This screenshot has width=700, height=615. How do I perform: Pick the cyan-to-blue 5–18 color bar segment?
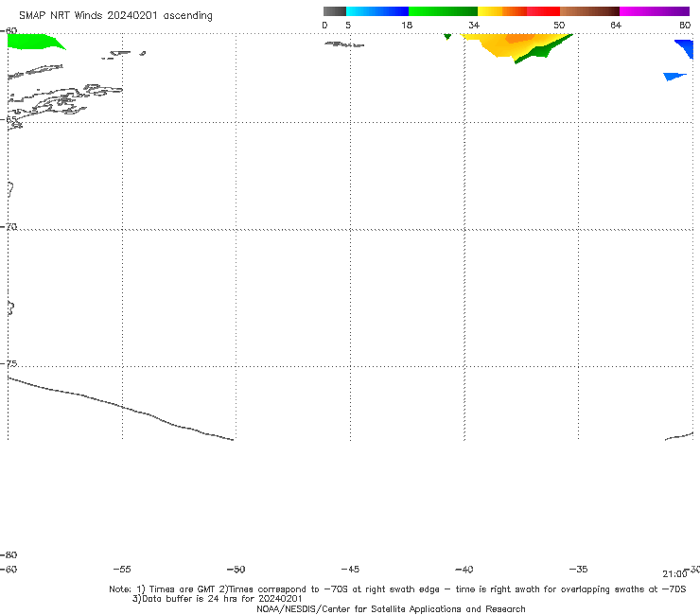(x=377, y=11)
